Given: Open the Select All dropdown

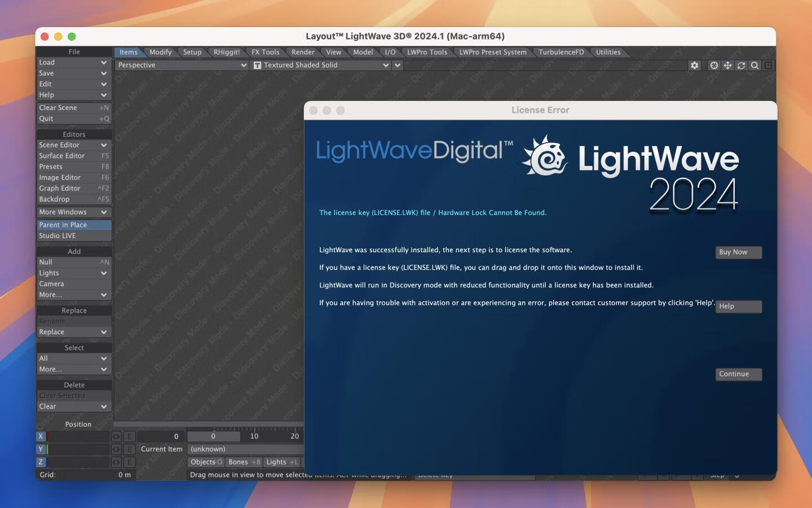Looking at the screenshot, I should (x=74, y=358).
